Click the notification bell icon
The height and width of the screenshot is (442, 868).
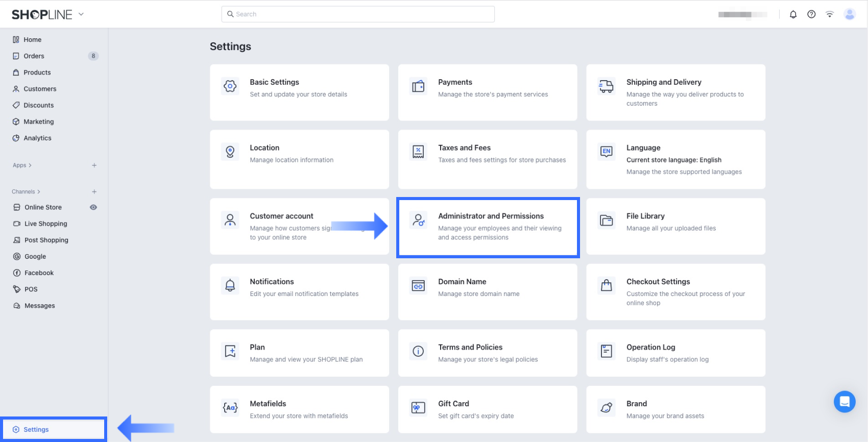point(793,14)
